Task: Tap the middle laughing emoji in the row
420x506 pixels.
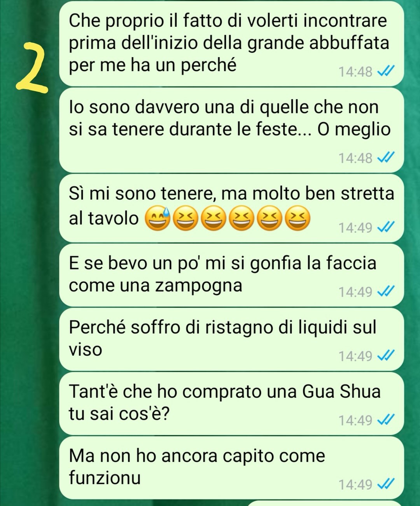Action: 241,219
